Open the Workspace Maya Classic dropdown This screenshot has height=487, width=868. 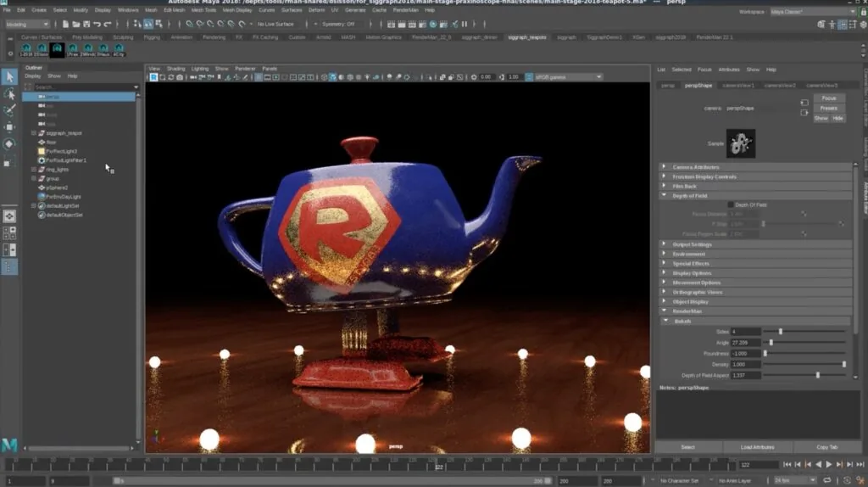813,12
